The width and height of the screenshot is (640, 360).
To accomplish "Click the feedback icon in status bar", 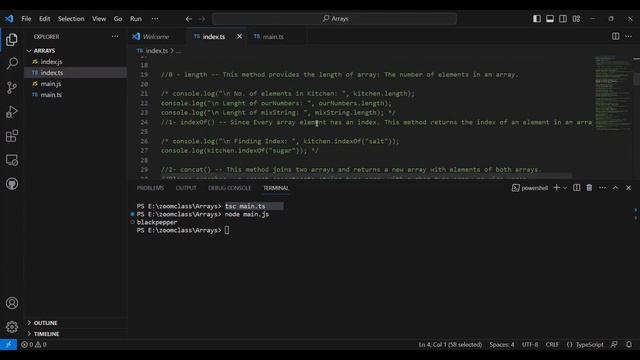I will [x=614, y=344].
